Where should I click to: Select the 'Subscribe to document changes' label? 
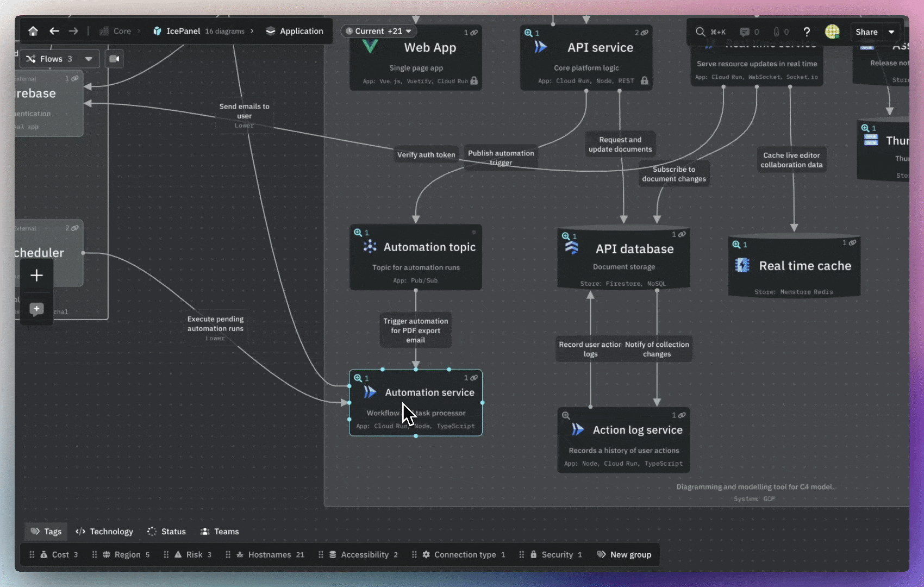click(674, 174)
